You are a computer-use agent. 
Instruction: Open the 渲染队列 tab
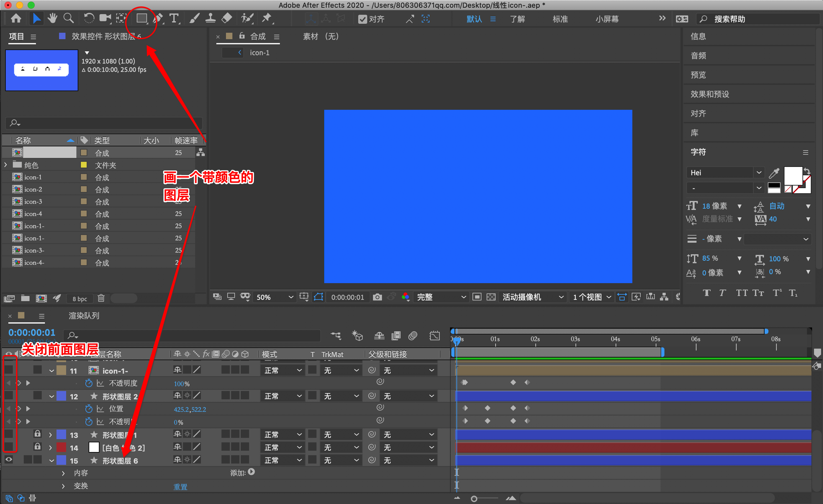click(84, 316)
